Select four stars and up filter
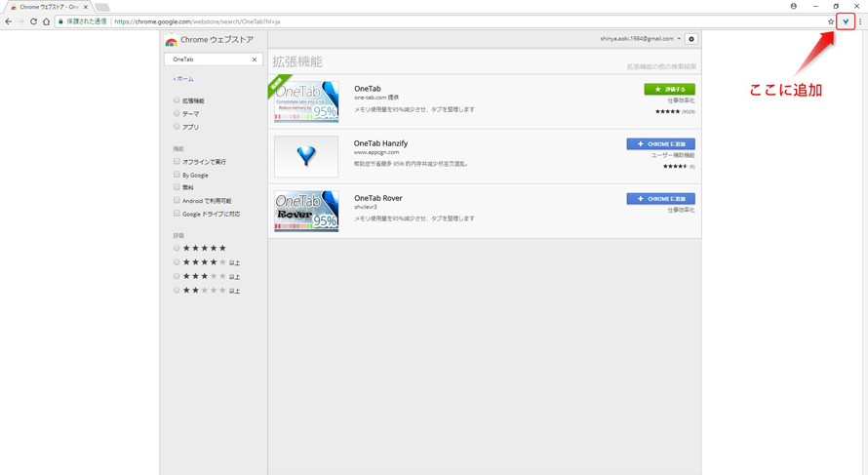 (177, 261)
